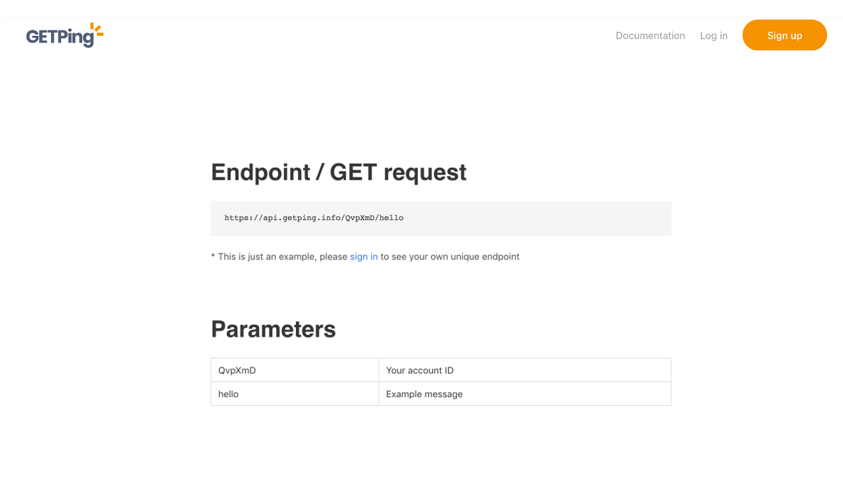Click the gray endpoint code background area
843x504 pixels.
pyautogui.click(x=564, y=218)
